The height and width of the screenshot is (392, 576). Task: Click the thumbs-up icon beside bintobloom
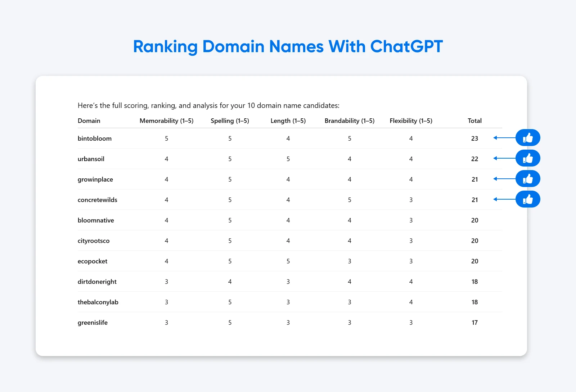[527, 137]
